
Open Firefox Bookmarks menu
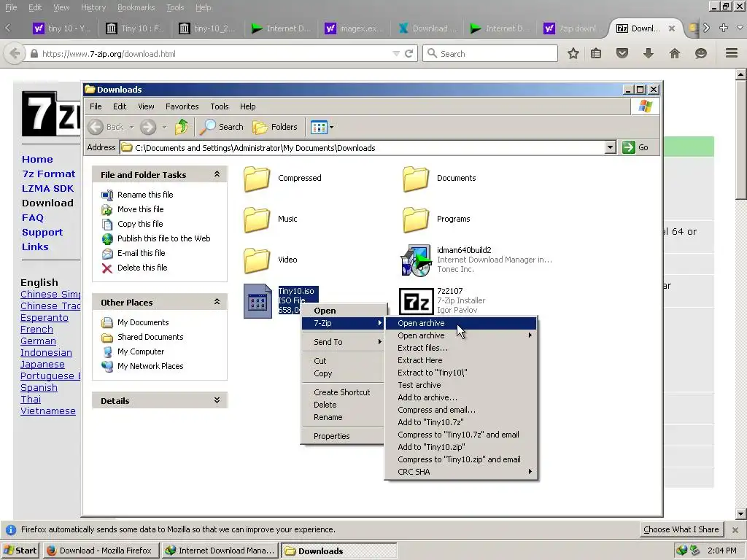pyautogui.click(x=136, y=7)
